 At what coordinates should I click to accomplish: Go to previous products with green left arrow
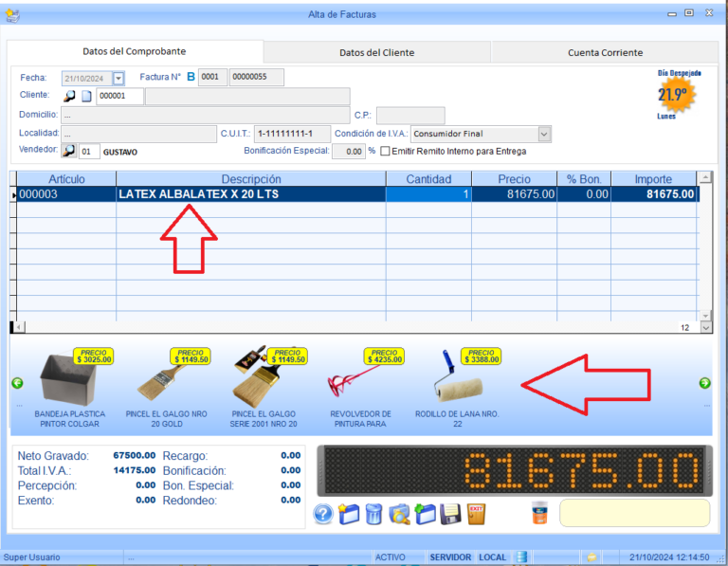[18, 383]
